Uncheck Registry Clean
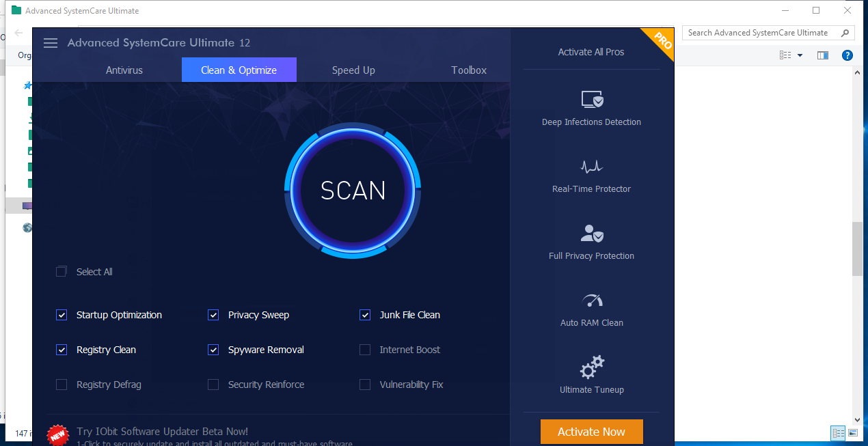The height and width of the screenshot is (446, 868). pos(62,350)
